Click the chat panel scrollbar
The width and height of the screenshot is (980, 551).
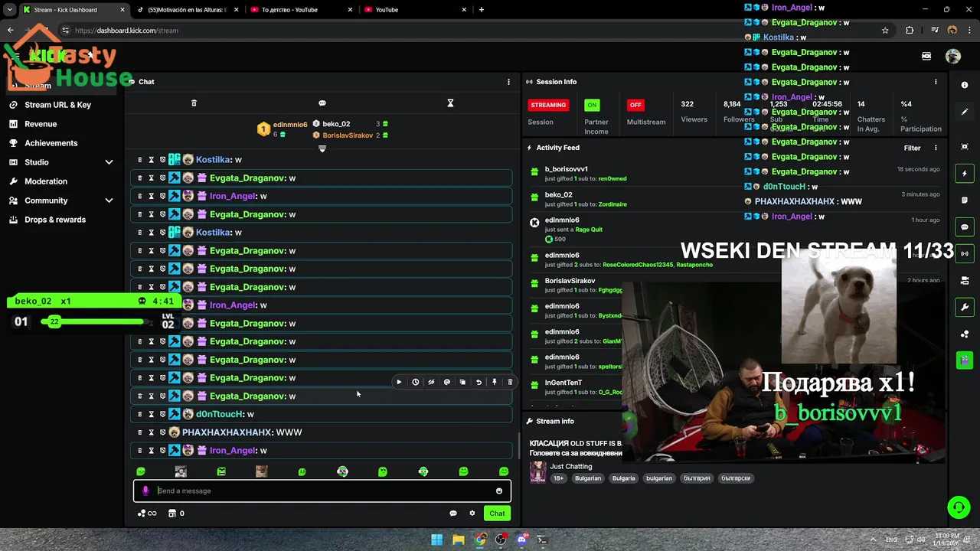520,448
